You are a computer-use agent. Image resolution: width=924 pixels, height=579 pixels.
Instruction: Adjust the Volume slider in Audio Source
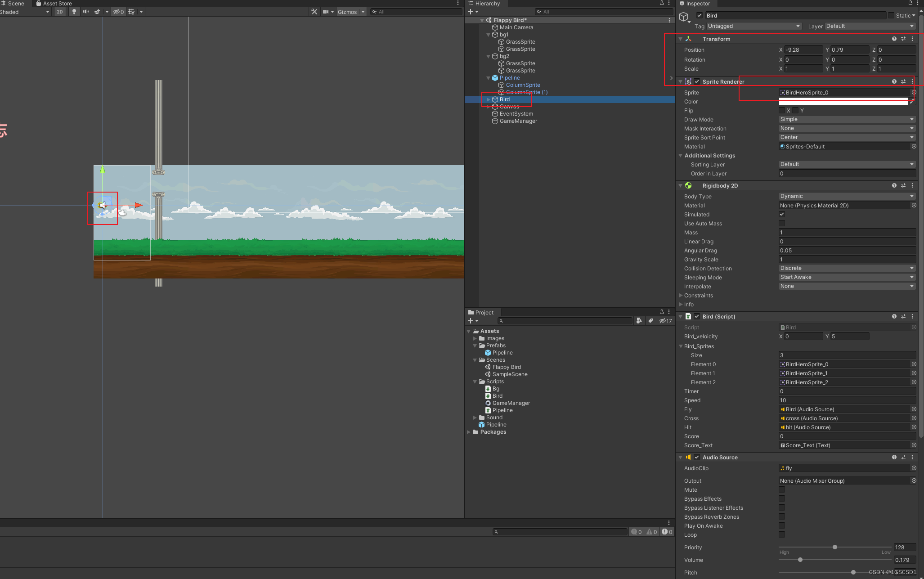coord(800,560)
